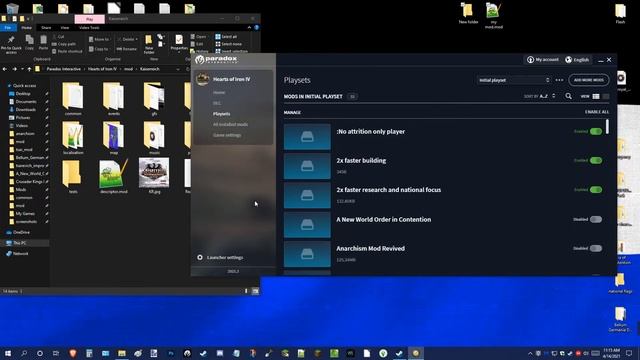
Task: Go back in File Explorer navigation
Action: [x=5, y=69]
